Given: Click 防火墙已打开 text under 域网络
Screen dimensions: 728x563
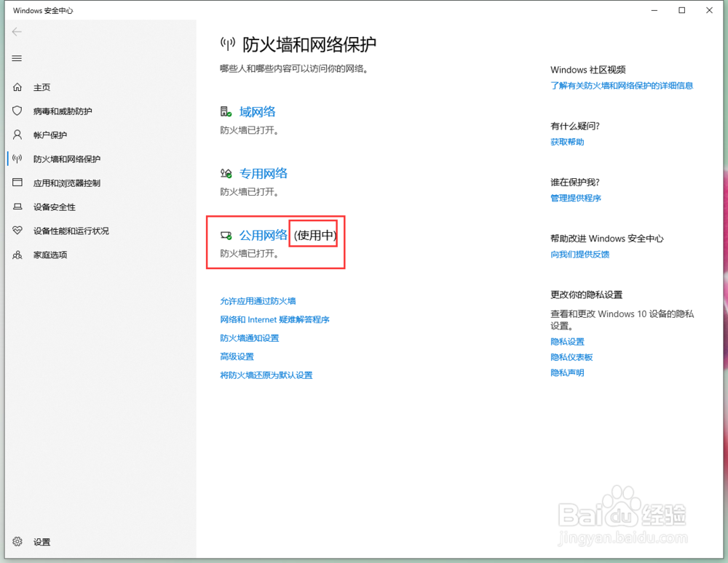Looking at the screenshot, I should point(249,130).
